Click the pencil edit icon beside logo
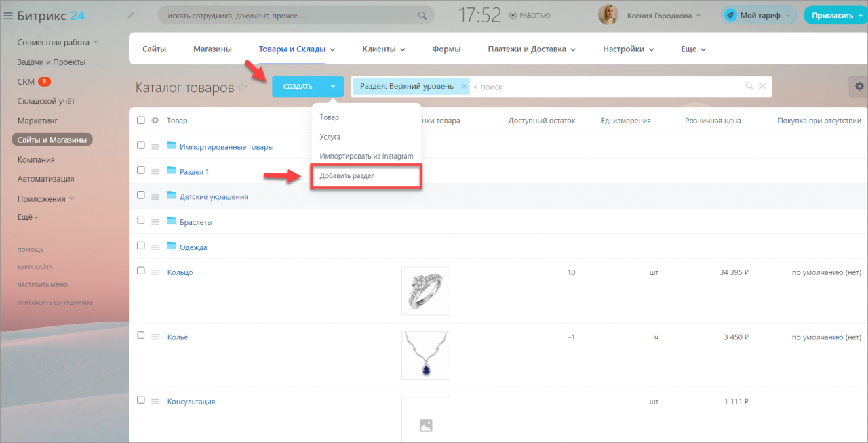Image resolution: width=868 pixels, height=443 pixels. click(x=130, y=15)
